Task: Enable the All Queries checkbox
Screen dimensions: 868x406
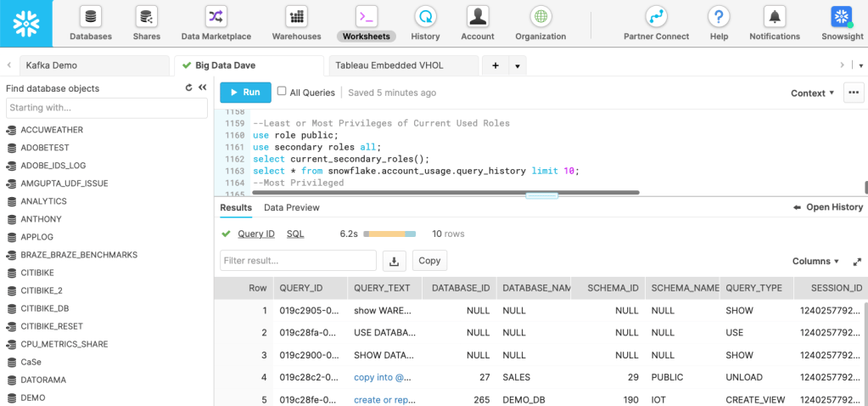Action: [x=282, y=91]
